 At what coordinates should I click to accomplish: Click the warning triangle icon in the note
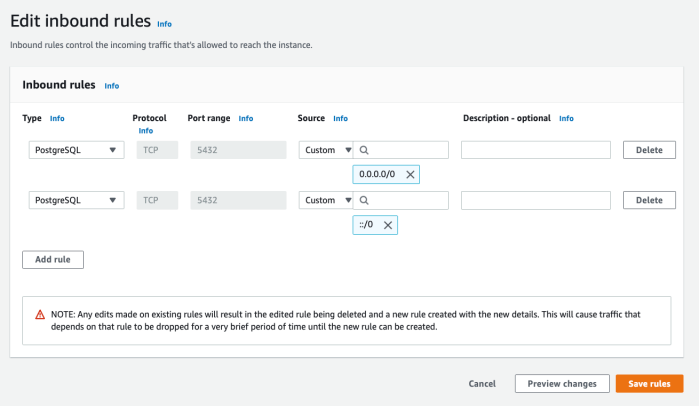coord(39,314)
